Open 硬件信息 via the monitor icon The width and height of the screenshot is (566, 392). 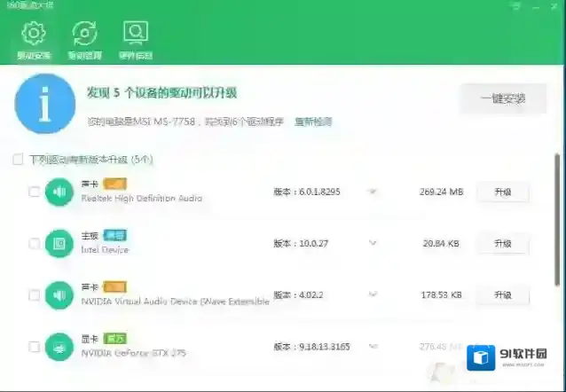(x=135, y=41)
